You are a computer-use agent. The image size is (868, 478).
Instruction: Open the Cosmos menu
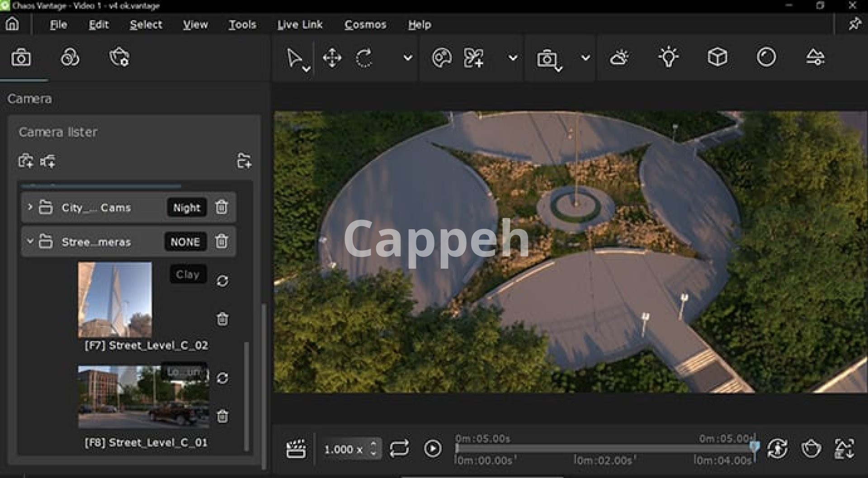365,24
